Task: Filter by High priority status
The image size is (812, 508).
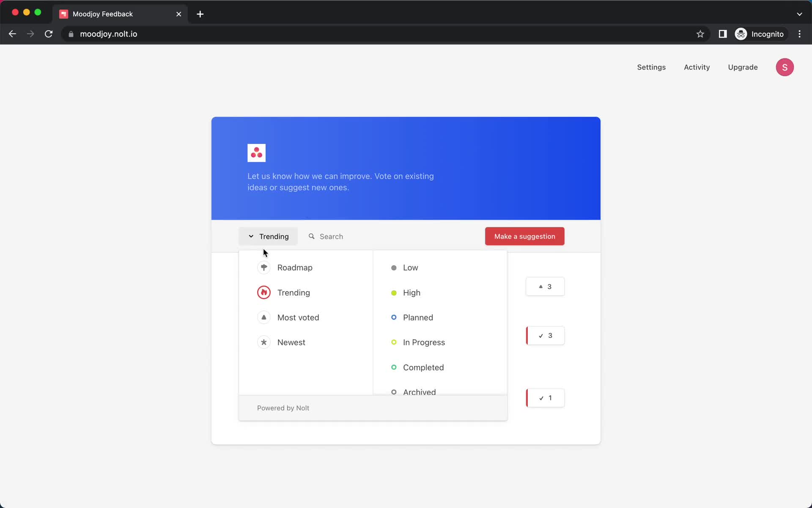Action: point(411,293)
